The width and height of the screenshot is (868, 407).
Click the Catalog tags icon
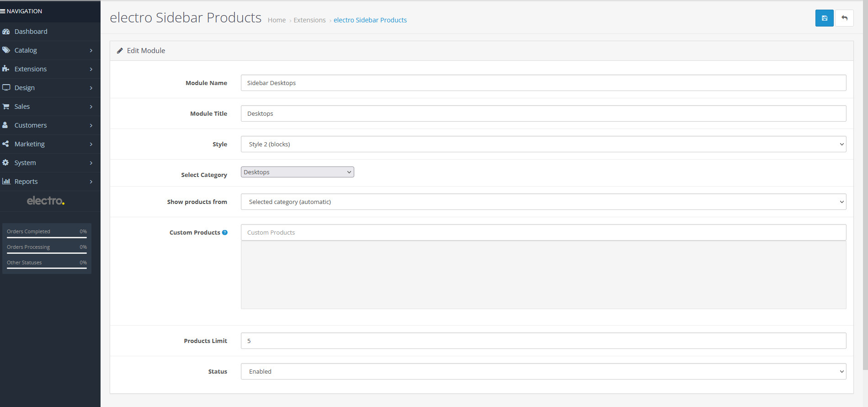pos(6,50)
